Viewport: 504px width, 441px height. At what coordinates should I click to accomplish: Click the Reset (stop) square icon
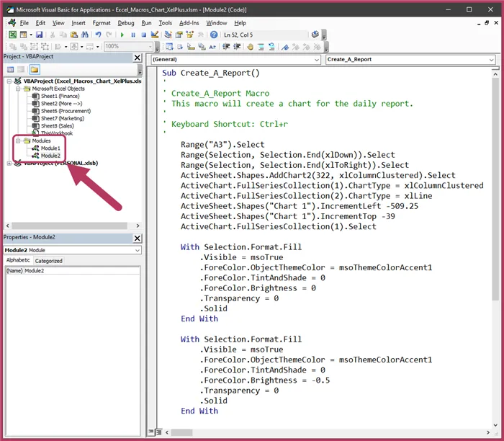click(x=143, y=35)
